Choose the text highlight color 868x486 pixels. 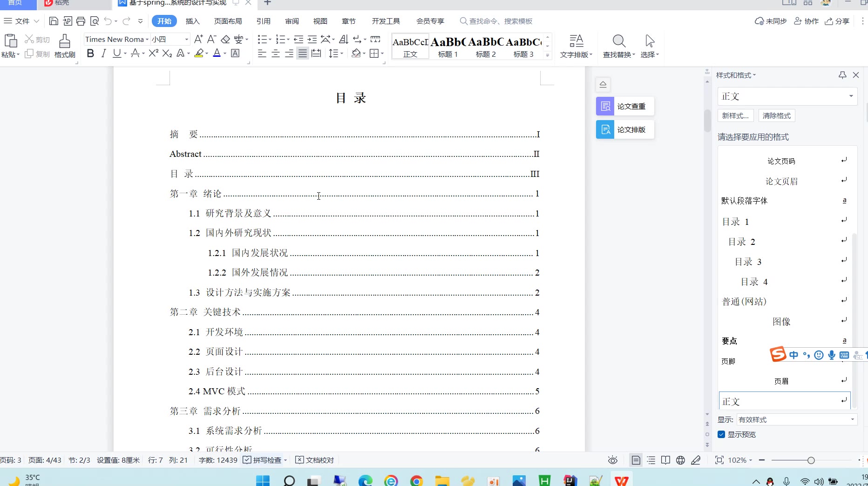pos(199,54)
